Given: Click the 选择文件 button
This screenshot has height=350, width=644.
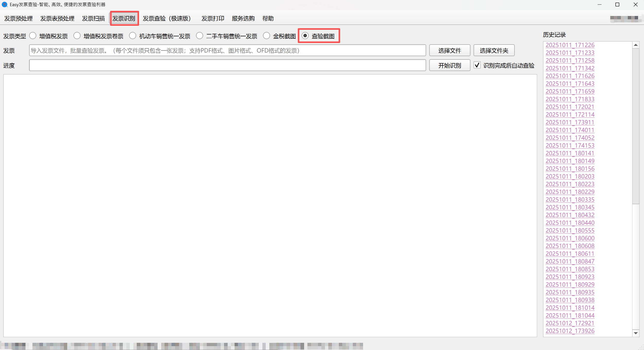Looking at the screenshot, I should [x=450, y=50].
